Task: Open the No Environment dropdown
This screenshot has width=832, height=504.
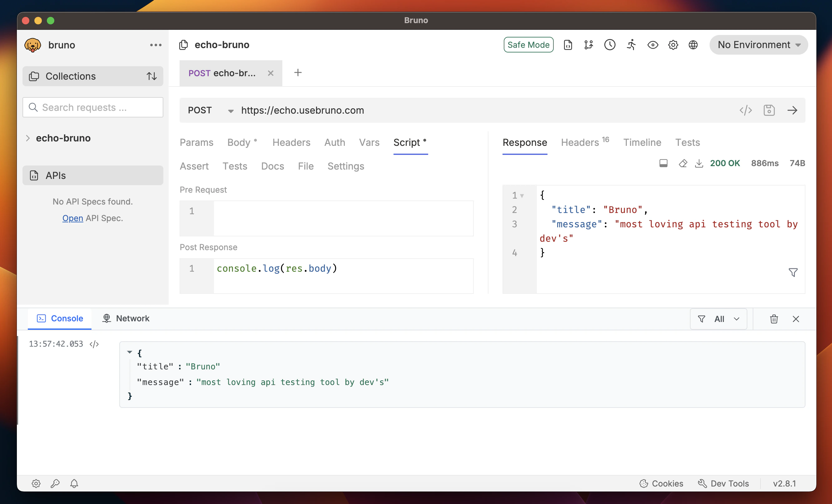Action: click(x=758, y=45)
